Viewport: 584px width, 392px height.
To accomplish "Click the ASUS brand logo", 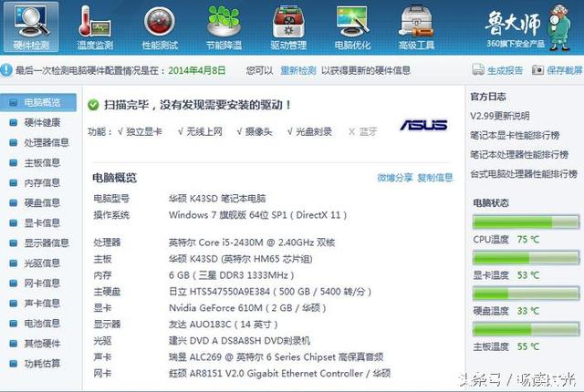I will pyautogui.click(x=423, y=125).
